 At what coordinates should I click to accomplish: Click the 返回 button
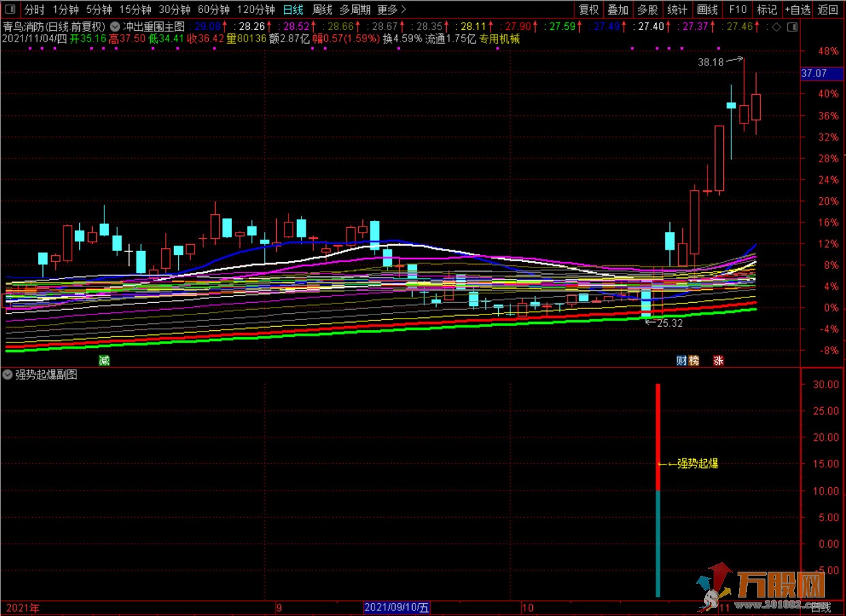click(828, 10)
